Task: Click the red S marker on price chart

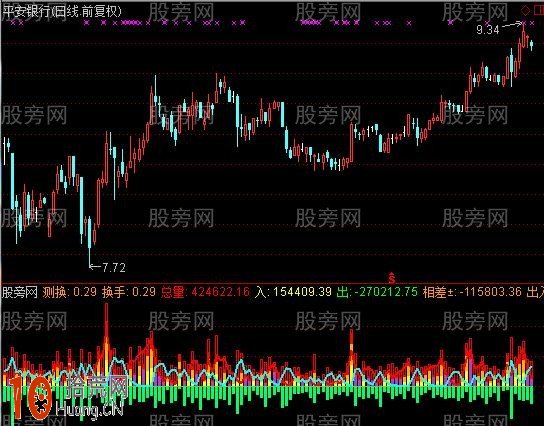Action: pos(392,278)
